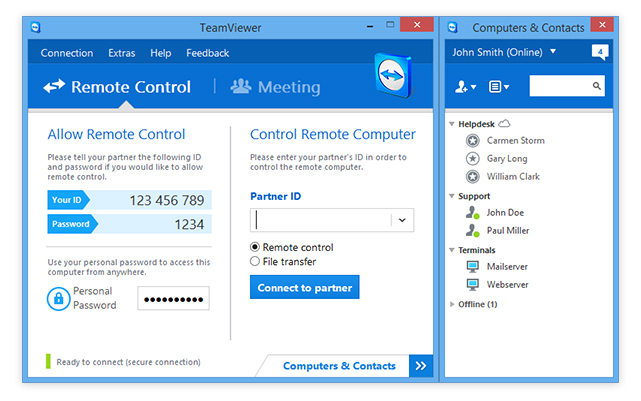Click the Webserver computer icon
Image resolution: width=641 pixels, height=401 pixels.
pyautogui.click(x=473, y=285)
